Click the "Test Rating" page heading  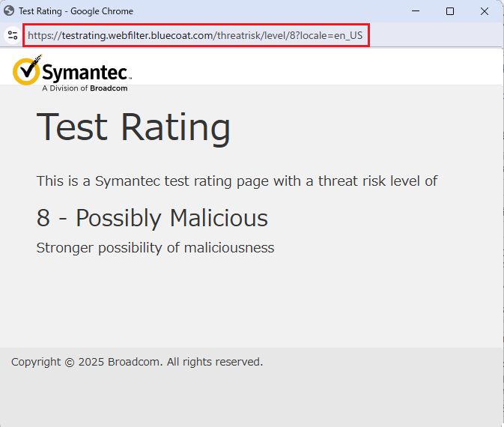click(x=133, y=127)
